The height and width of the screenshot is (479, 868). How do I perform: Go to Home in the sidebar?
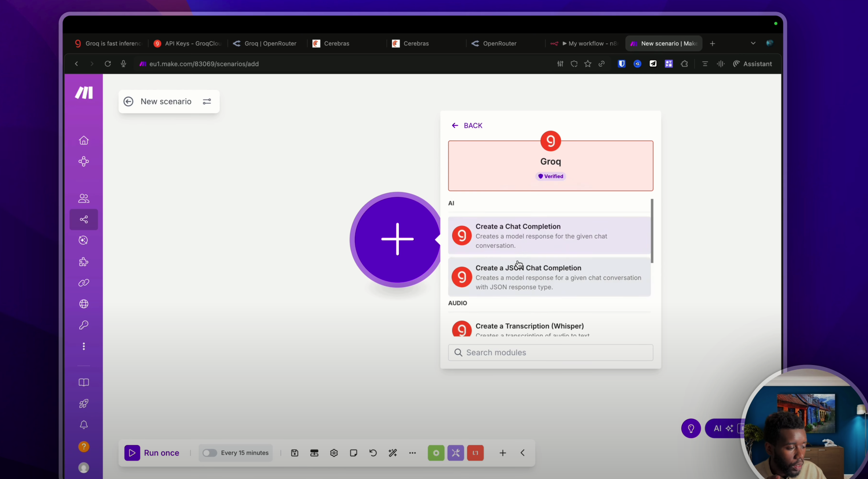[x=84, y=140]
